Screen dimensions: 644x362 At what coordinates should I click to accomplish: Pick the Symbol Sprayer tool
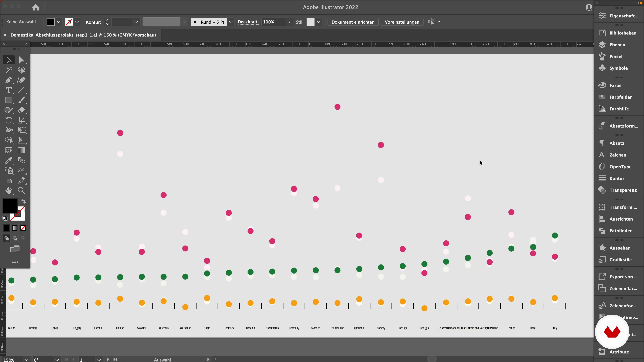coord(9,170)
